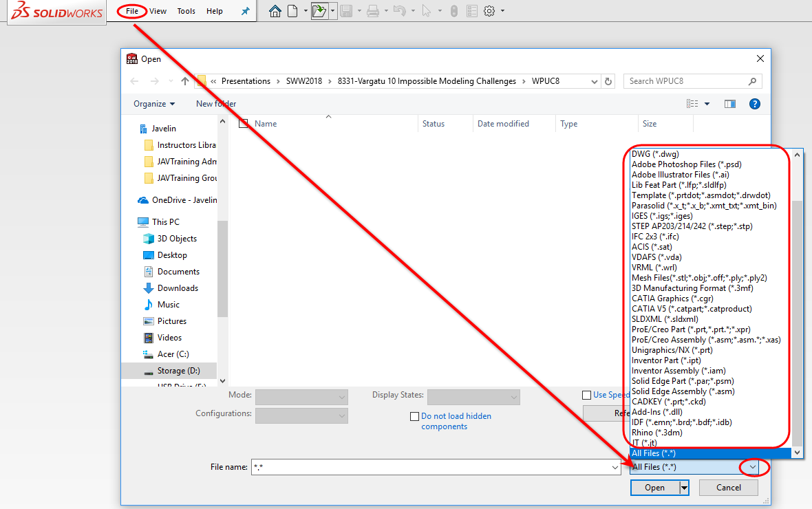The image size is (812, 509).
Task: Click the Open button
Action: pos(654,488)
